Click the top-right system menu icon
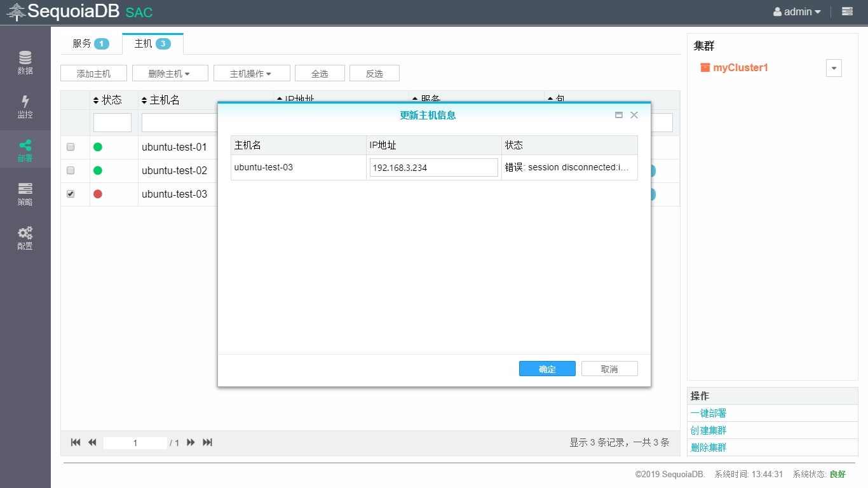Screen dimensions: 868x488 (x=847, y=11)
